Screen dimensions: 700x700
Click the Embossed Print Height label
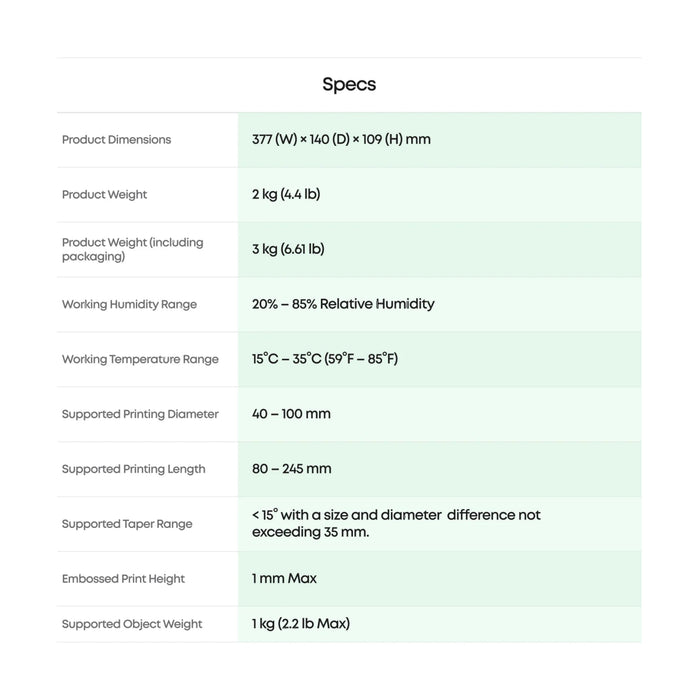[124, 579]
